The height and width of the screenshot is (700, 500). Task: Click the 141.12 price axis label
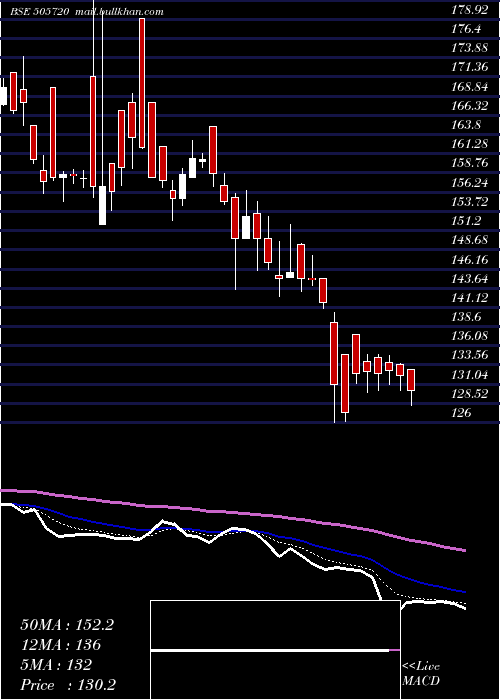(x=470, y=298)
